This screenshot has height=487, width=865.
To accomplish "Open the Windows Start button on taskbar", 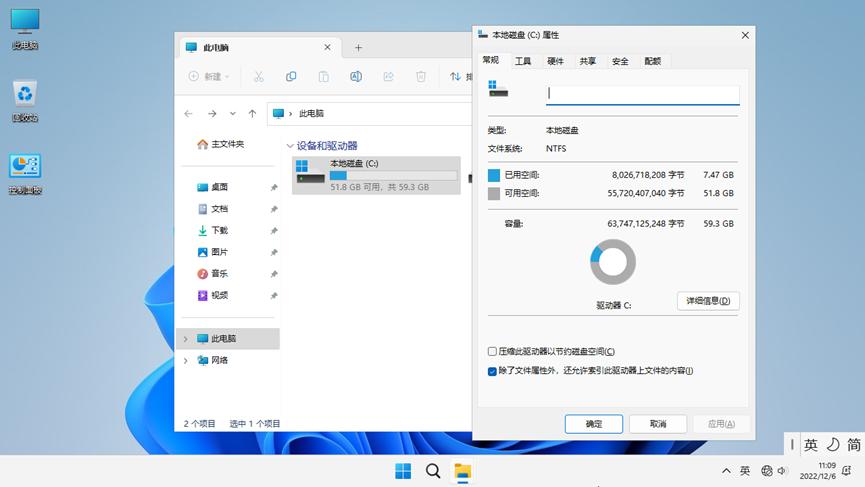I will [x=403, y=472].
